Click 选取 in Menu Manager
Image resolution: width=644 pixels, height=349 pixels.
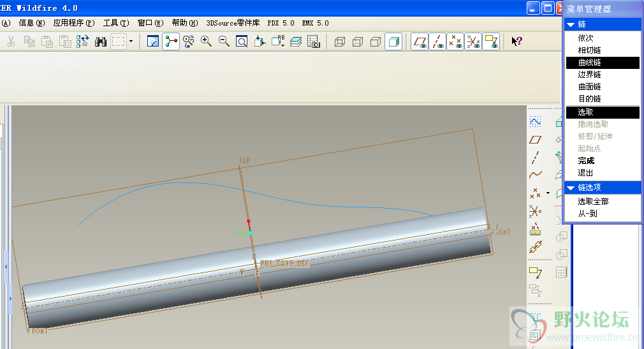click(x=603, y=112)
